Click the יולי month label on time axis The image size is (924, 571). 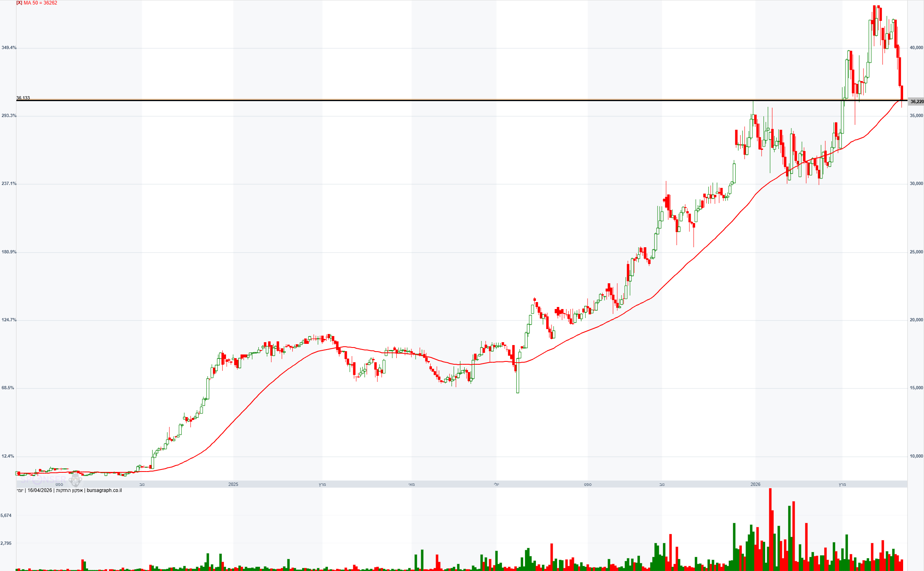(x=496, y=484)
